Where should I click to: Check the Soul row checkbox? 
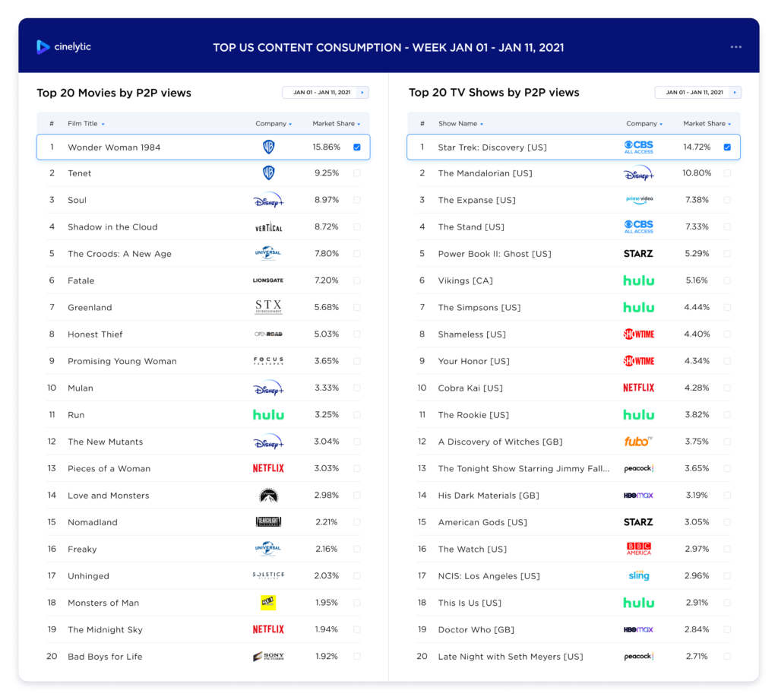pyautogui.click(x=357, y=200)
